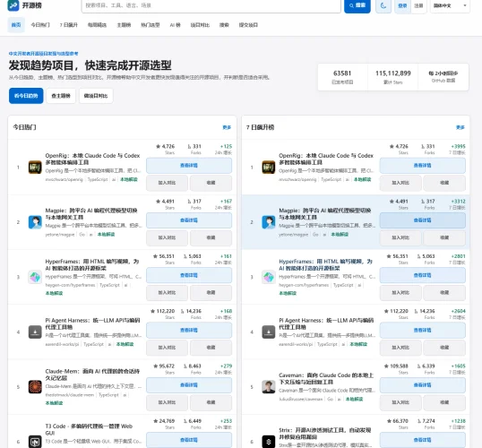Screen dimensions: 482x448
Task: Open the 7 日飙升 nav tab
Action: click(69, 25)
